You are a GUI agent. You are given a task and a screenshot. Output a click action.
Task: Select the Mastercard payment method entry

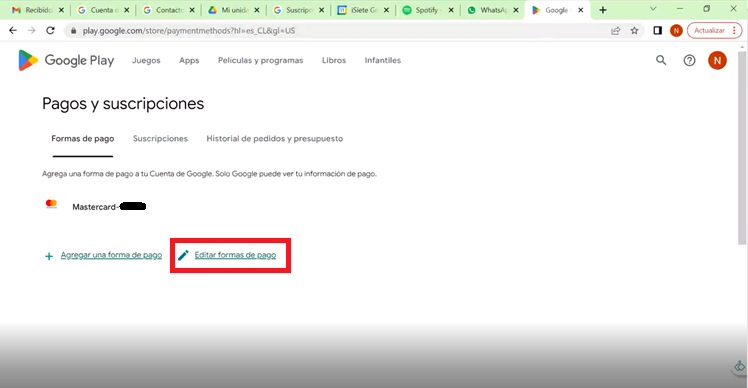(95, 206)
